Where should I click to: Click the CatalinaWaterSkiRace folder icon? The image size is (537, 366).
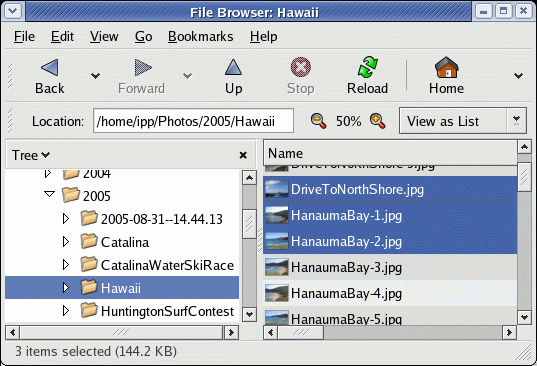[x=89, y=264]
